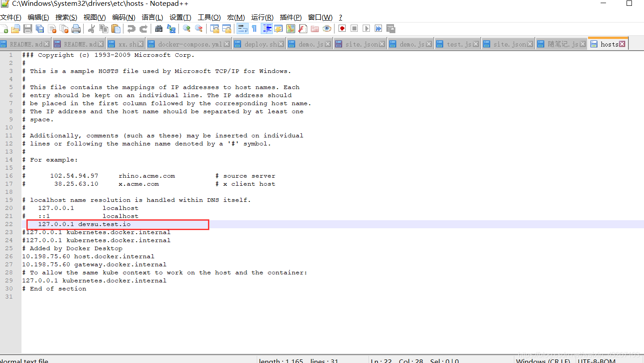Toggle the Indent guide toolbar button
The width and height of the screenshot is (644, 363).
pyautogui.click(x=267, y=29)
